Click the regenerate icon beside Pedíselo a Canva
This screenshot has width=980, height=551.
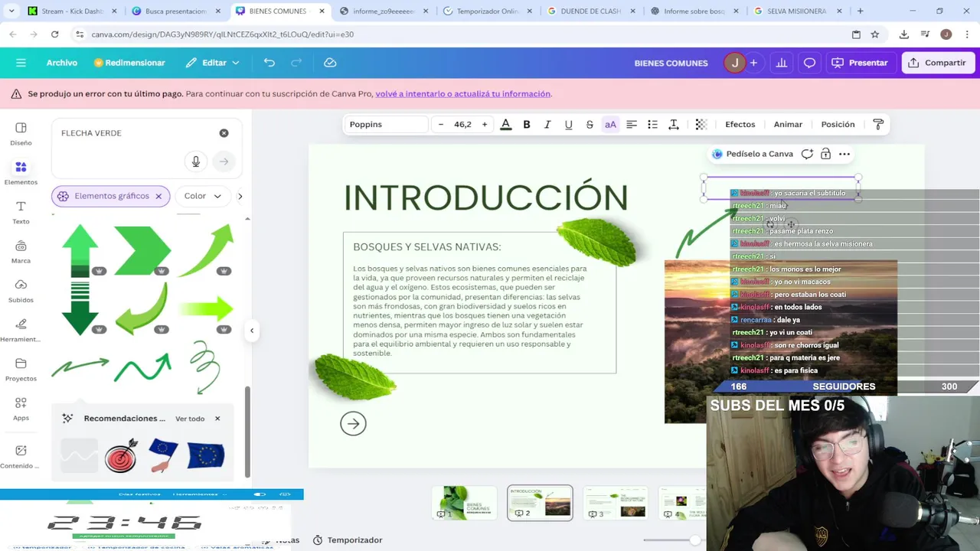(x=807, y=154)
